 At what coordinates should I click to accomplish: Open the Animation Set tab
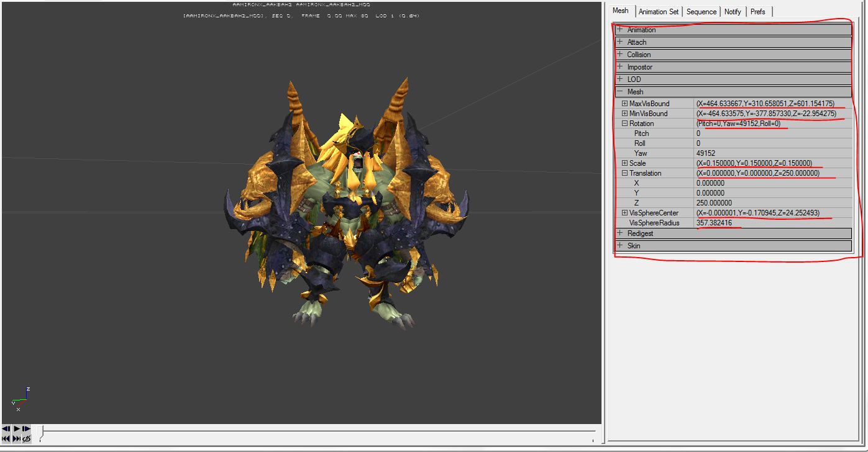tap(659, 12)
